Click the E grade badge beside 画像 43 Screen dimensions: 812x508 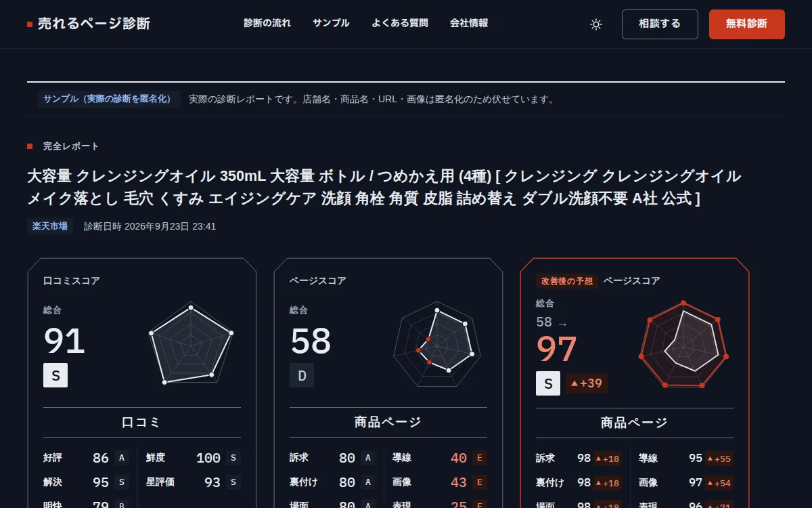pos(480,483)
